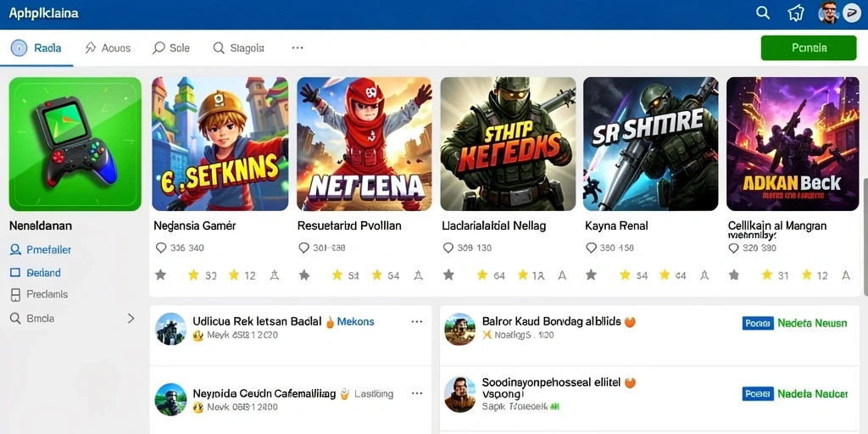Open Pmefailer in the sidebar
The width and height of the screenshot is (868, 434).
pyautogui.click(x=41, y=250)
